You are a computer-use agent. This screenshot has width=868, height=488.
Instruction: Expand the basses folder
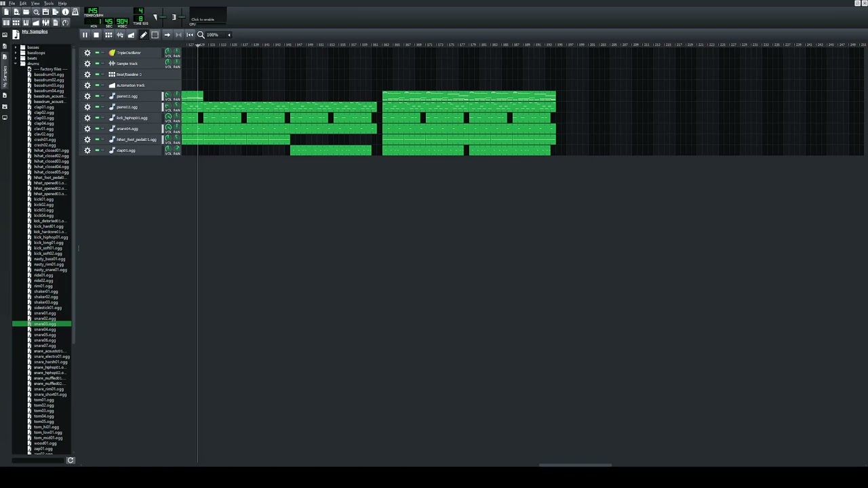click(x=16, y=47)
